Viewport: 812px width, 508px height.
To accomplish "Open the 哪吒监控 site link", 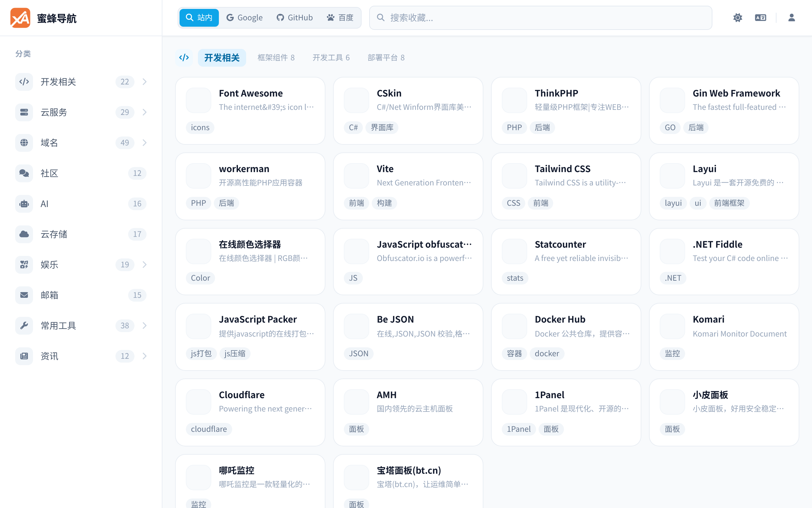I will [x=250, y=481].
